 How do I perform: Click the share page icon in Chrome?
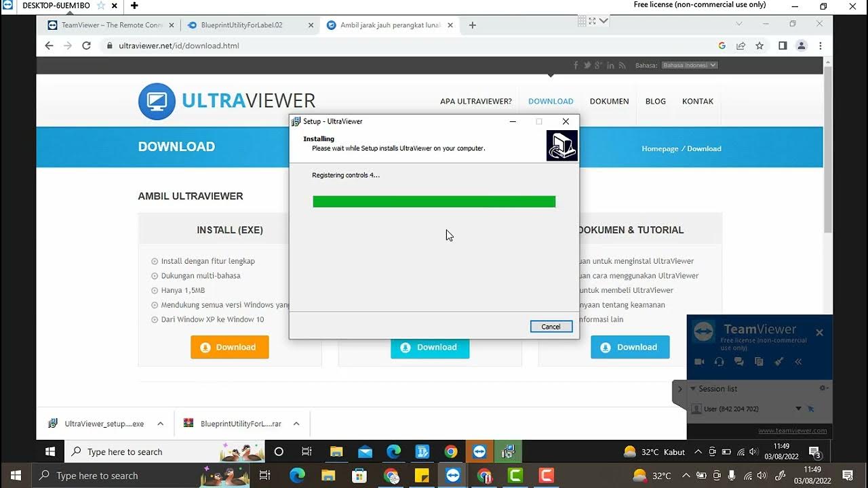tap(741, 45)
